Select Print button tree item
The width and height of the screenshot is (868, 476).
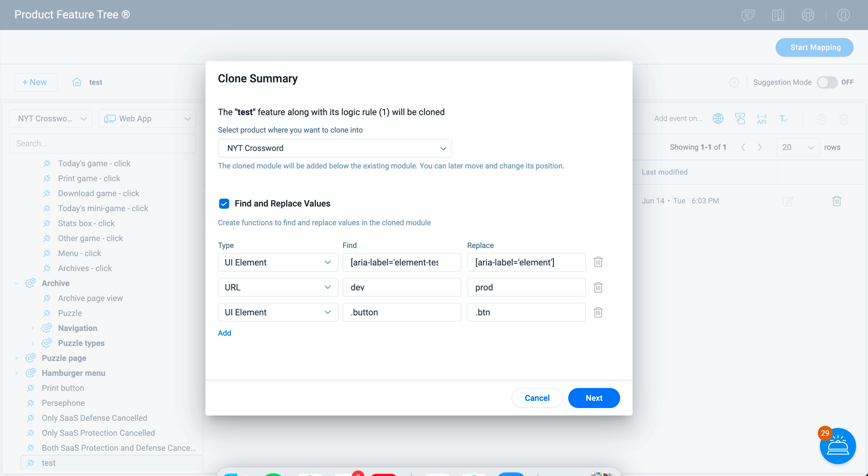(x=63, y=388)
